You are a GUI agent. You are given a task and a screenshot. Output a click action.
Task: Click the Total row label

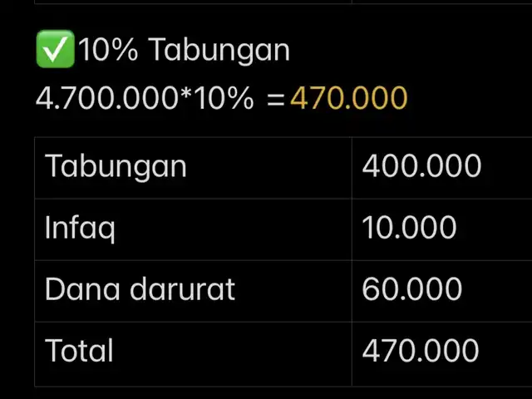(79, 350)
